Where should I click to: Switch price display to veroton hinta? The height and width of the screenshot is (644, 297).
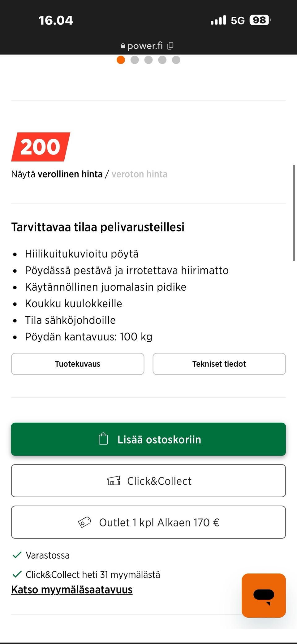click(140, 174)
